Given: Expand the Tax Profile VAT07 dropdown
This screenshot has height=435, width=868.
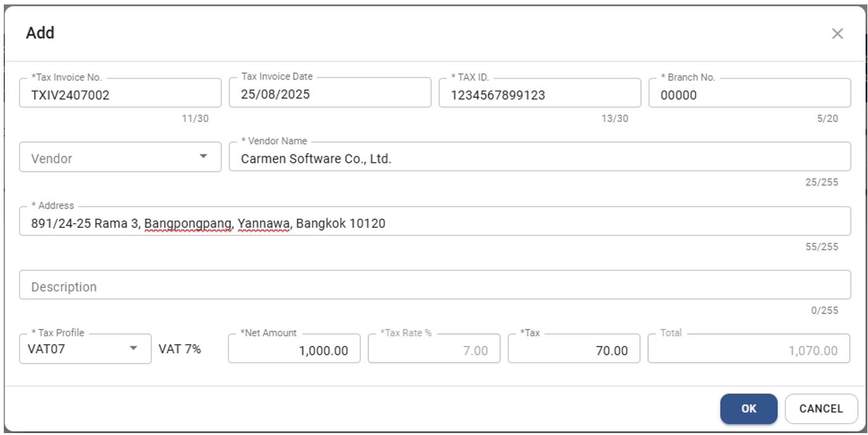Looking at the screenshot, I should 133,348.
